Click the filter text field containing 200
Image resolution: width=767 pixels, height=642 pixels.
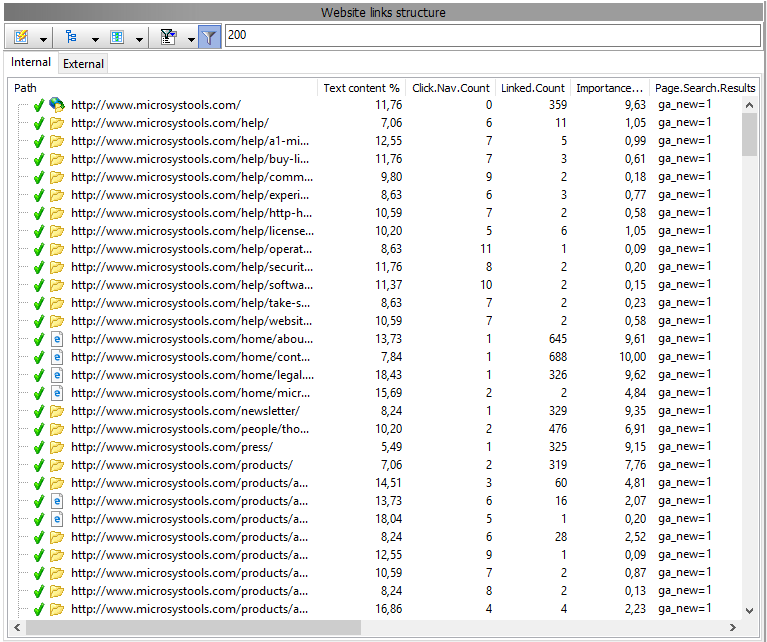pos(490,35)
